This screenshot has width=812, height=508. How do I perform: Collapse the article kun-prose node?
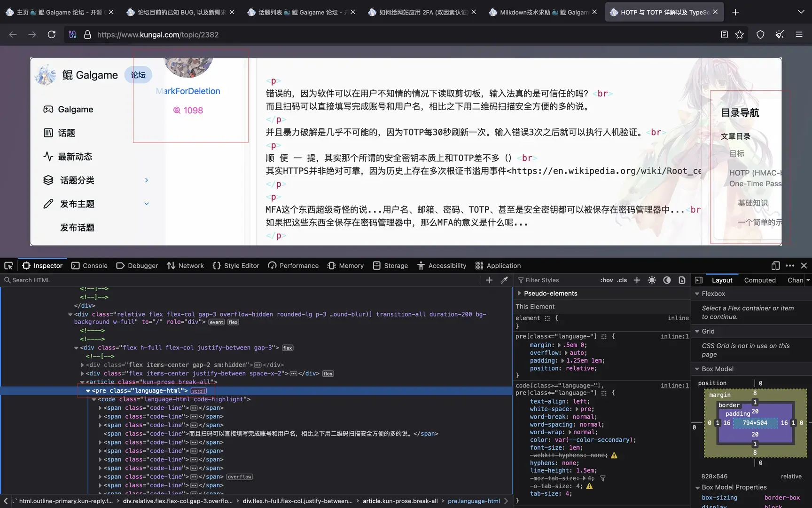pos(82,382)
